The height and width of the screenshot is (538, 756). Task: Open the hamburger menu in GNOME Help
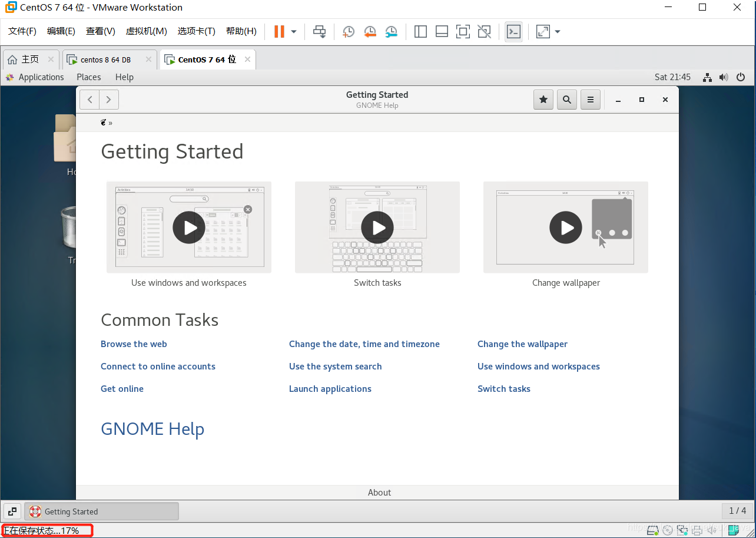591,100
